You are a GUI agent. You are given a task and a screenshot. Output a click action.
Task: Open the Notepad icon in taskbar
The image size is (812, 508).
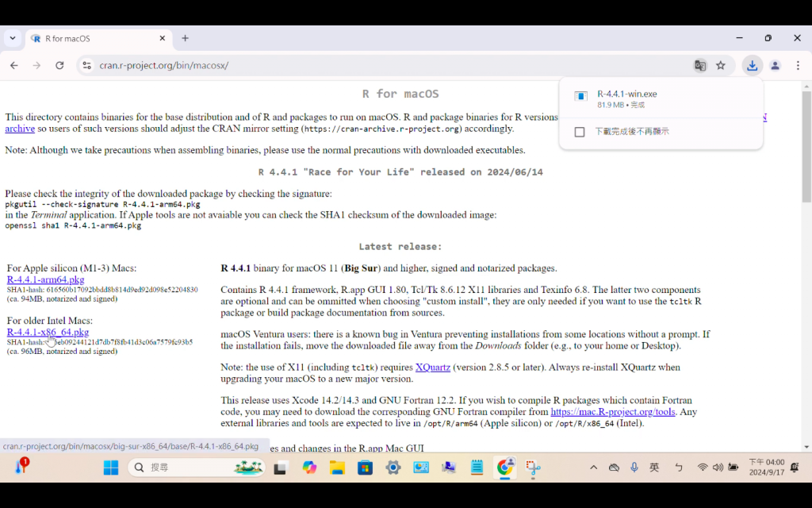tap(477, 468)
